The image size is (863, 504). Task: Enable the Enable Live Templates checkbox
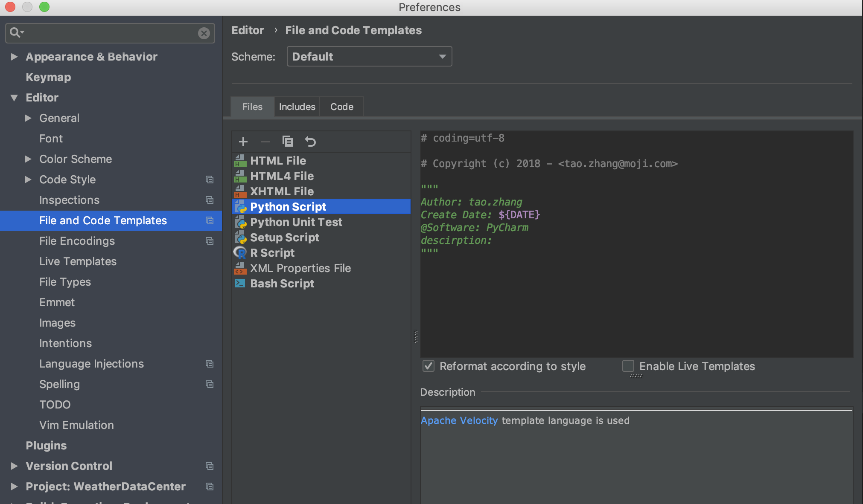click(628, 366)
